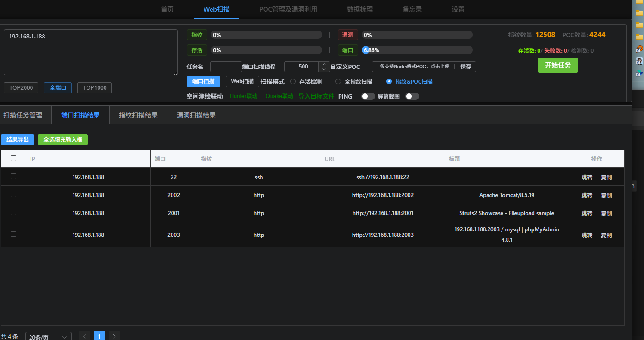Click the down arrow to decrease scan threads
644x340 pixels.
pos(324,69)
